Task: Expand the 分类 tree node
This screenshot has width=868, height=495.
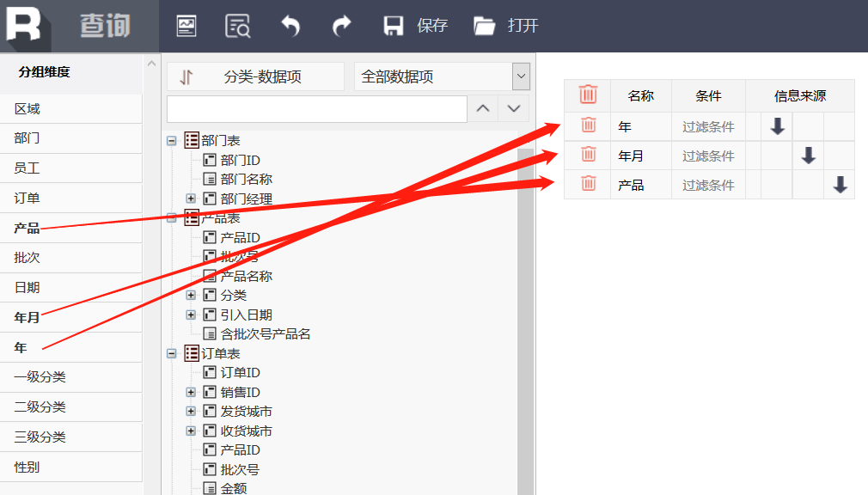Action: 191,295
